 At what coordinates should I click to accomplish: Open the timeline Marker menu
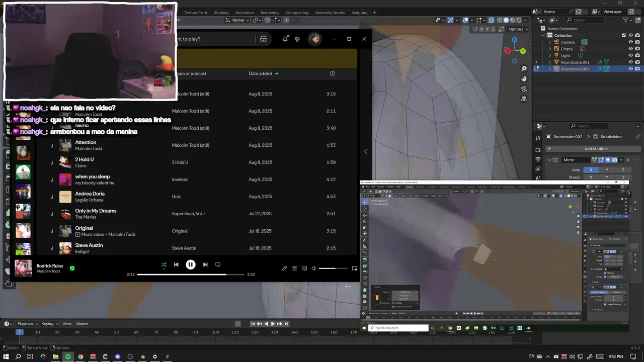point(83,324)
